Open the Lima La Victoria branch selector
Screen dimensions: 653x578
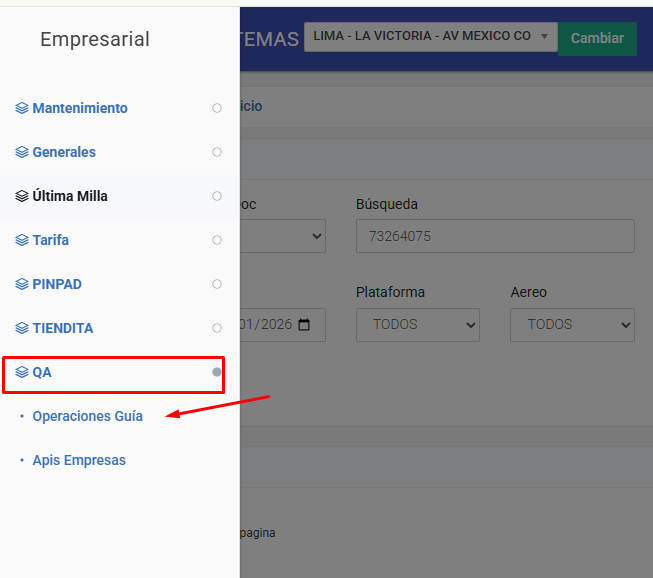coord(430,37)
